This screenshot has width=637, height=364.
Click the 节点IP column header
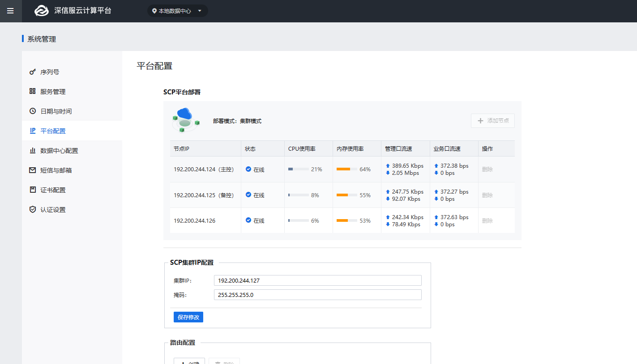[205, 148]
